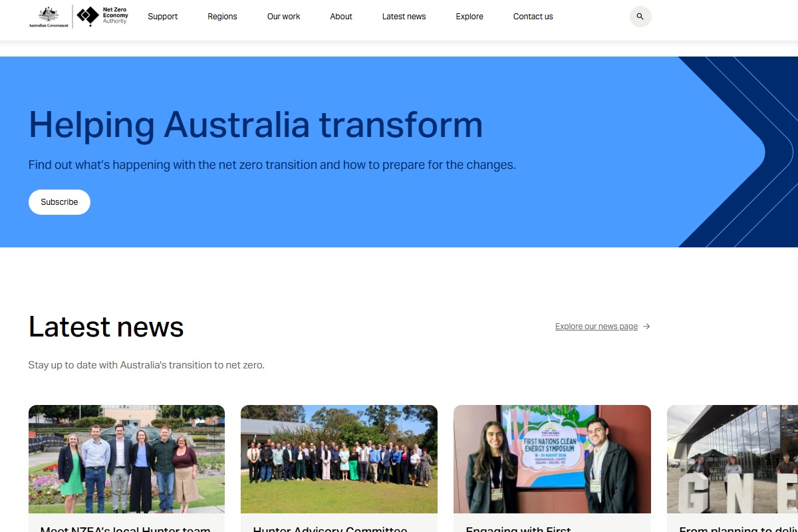Viewport: 798px width, 532px height.
Task: Open First Nations Clean Energy Symposium photo
Action: tap(552, 459)
